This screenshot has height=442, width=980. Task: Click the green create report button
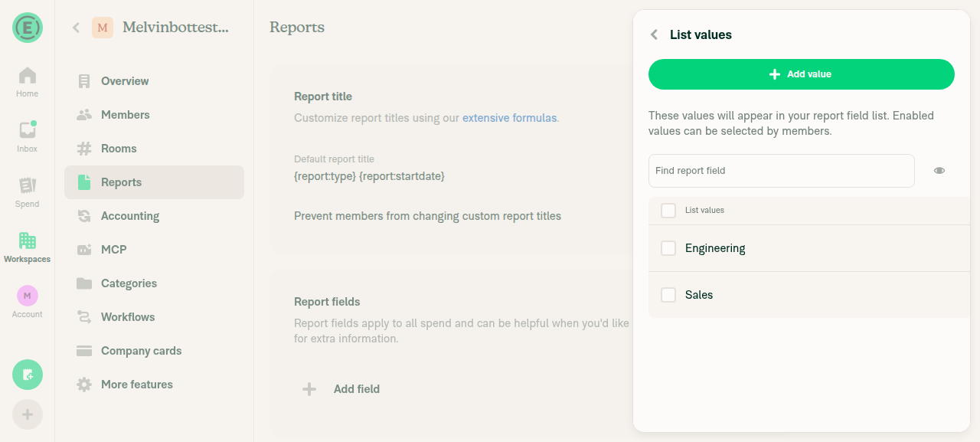point(28,375)
